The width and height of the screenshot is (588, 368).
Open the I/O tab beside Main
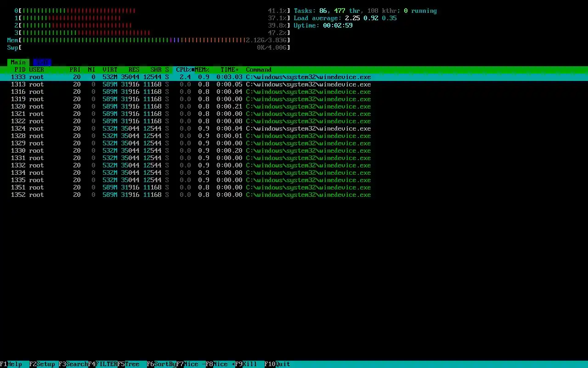(x=42, y=62)
